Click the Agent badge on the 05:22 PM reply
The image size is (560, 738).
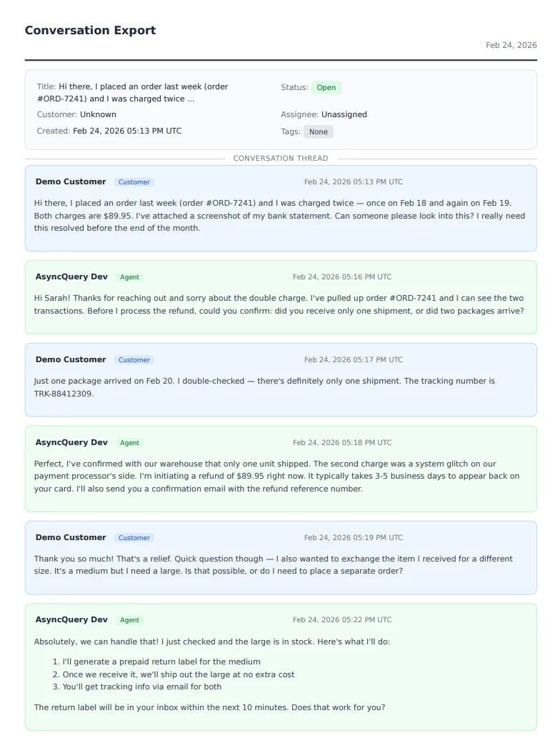130,620
